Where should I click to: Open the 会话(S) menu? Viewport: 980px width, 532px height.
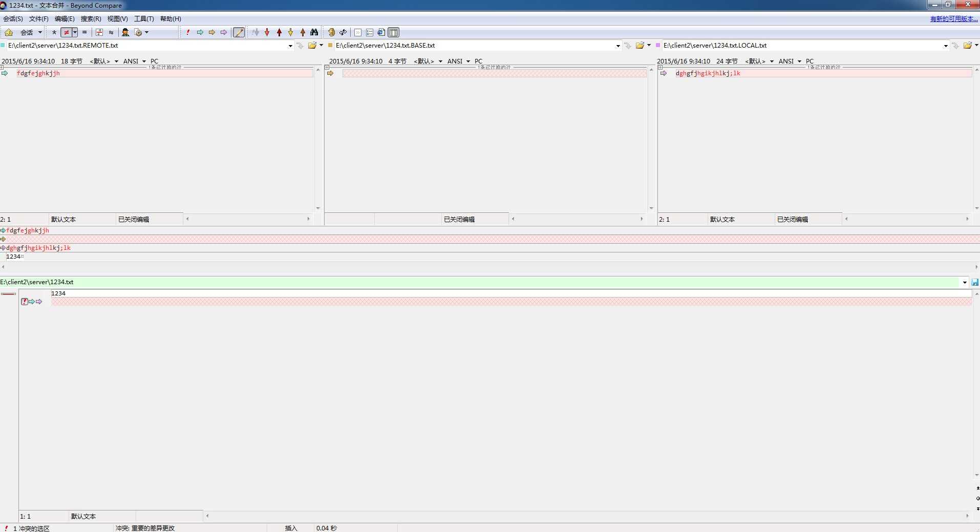[x=13, y=19]
